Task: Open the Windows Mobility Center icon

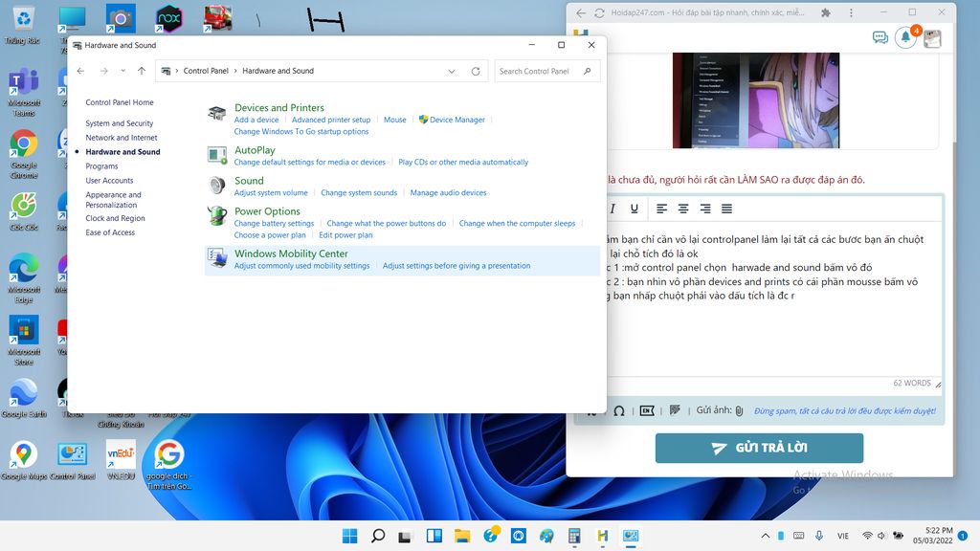Action: click(217, 258)
